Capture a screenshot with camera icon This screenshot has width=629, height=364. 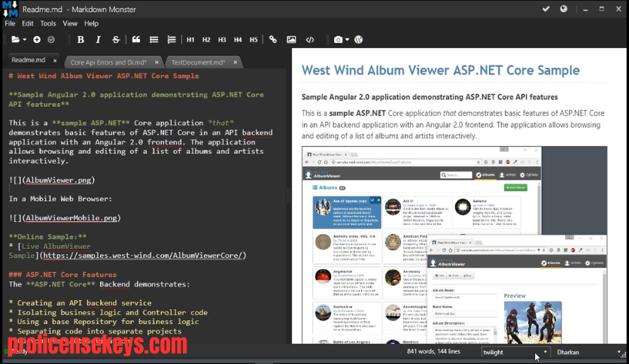pos(338,40)
